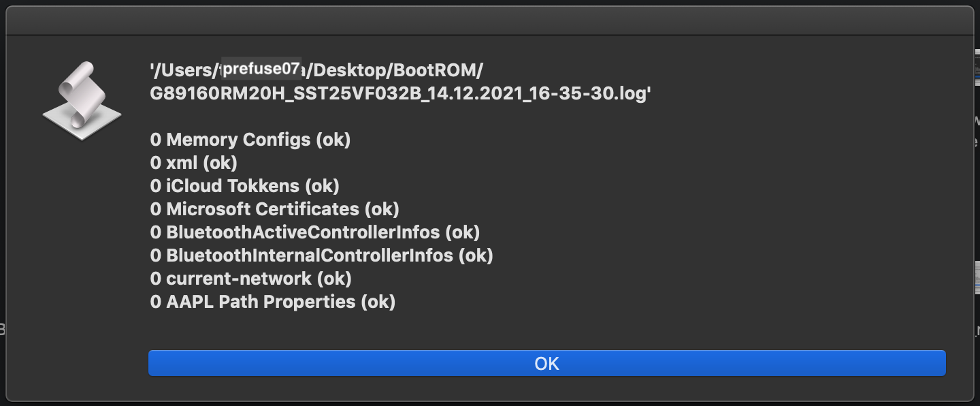Click the BluetoothActiveControllerInfos result line
The height and width of the screenshot is (406, 980).
coord(314,232)
